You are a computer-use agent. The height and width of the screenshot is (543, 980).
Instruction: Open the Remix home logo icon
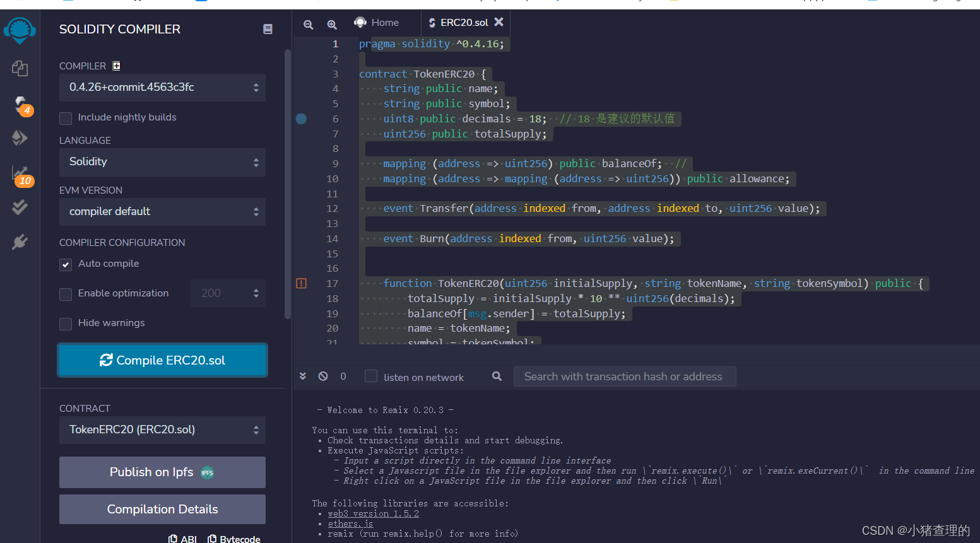click(x=20, y=30)
